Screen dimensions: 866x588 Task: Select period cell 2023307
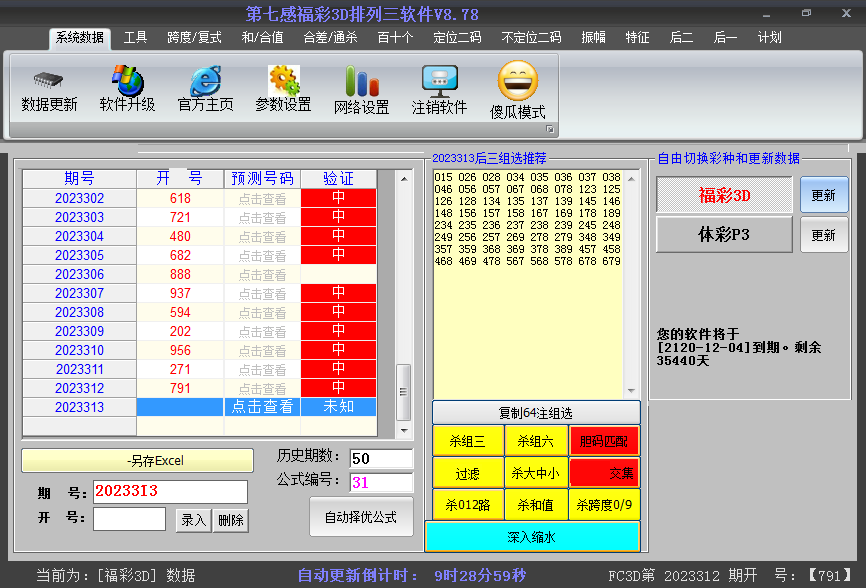click(x=80, y=293)
